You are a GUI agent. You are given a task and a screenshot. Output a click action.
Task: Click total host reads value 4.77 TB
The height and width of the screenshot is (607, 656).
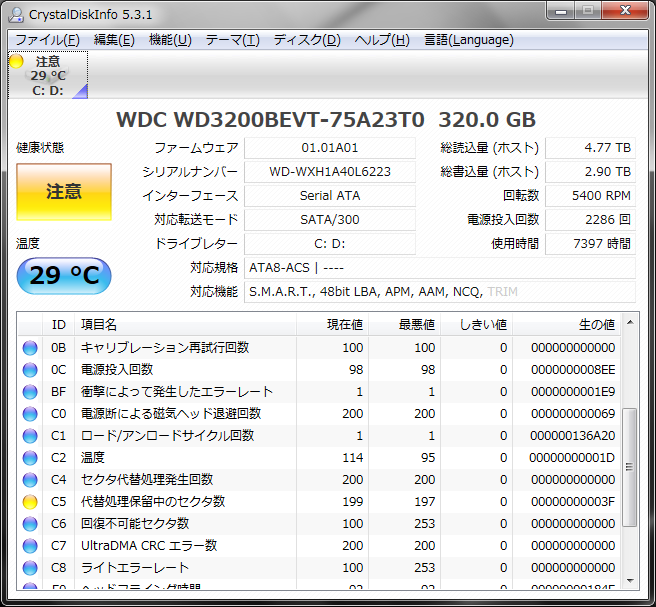coord(590,148)
